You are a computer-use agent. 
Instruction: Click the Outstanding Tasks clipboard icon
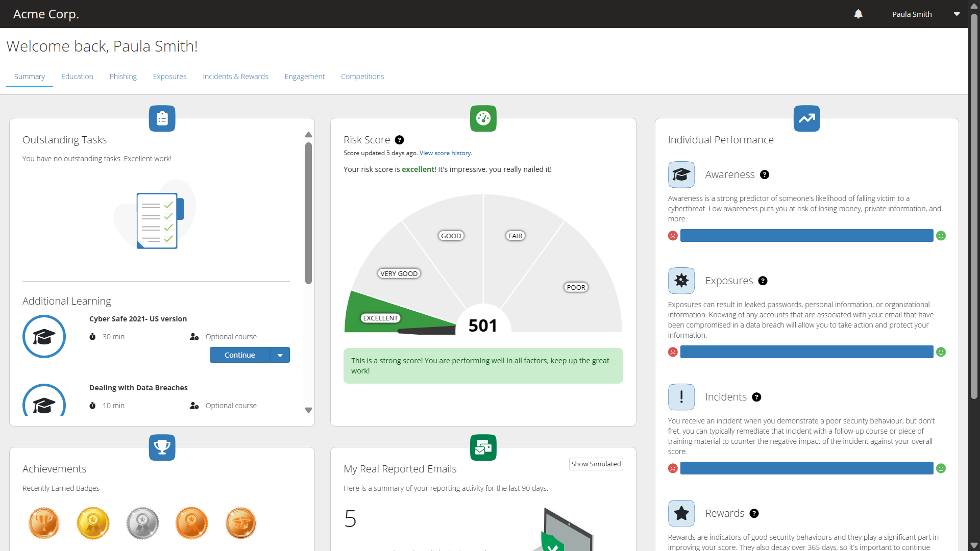point(162,118)
